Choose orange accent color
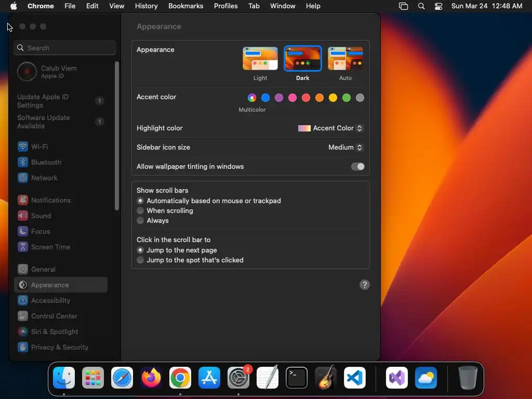This screenshot has height=399, width=532. 320,98
